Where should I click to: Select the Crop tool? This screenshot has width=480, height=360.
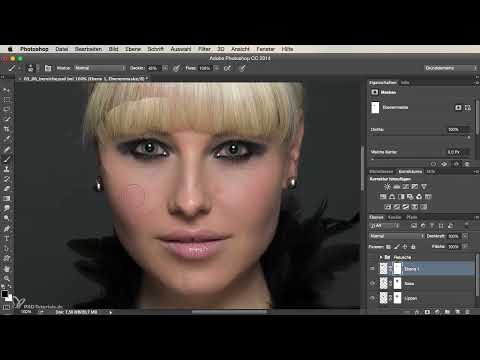pos(7,129)
